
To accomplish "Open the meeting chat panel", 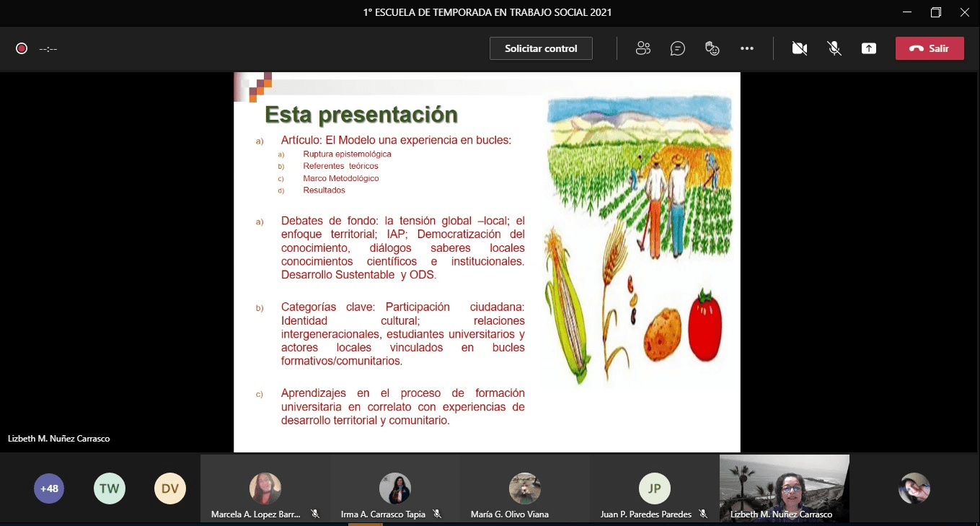I will (x=677, y=48).
